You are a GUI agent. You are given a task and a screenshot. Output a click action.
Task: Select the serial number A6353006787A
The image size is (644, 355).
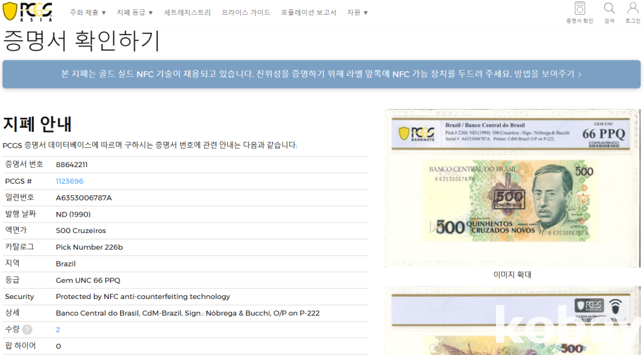84,198
